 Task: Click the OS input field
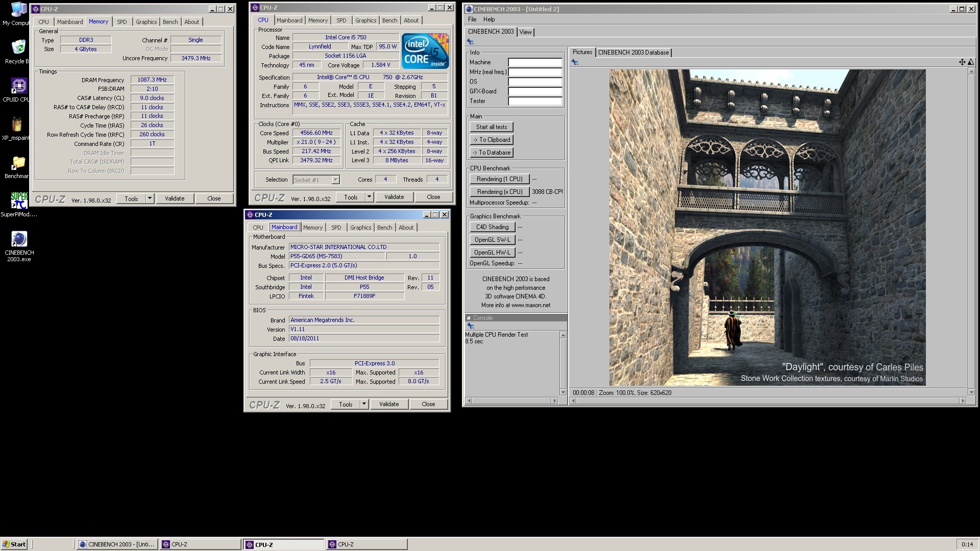click(535, 82)
